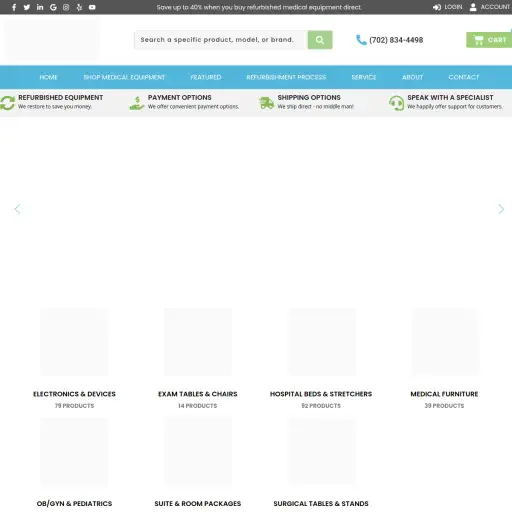512x512 pixels.
Task: Click the site logo placeholder
Action: 52,40
